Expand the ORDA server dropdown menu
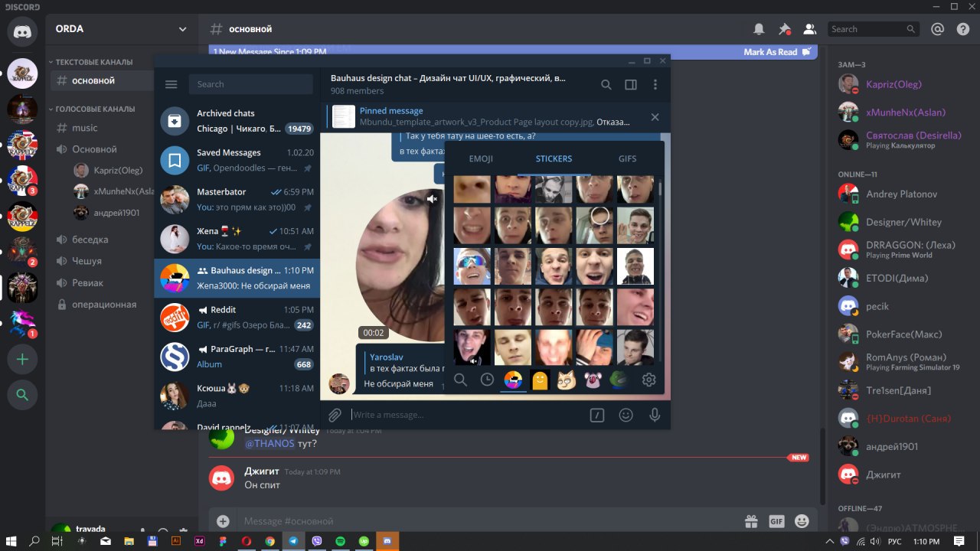Viewport: 980px width, 551px height. [182, 29]
